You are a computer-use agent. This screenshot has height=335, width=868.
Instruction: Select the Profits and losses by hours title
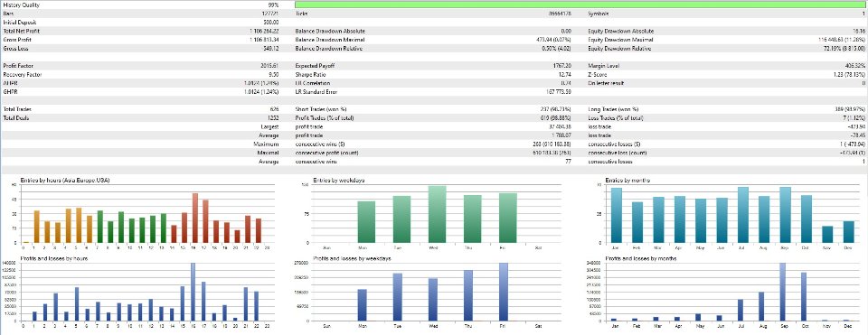[x=53, y=258]
